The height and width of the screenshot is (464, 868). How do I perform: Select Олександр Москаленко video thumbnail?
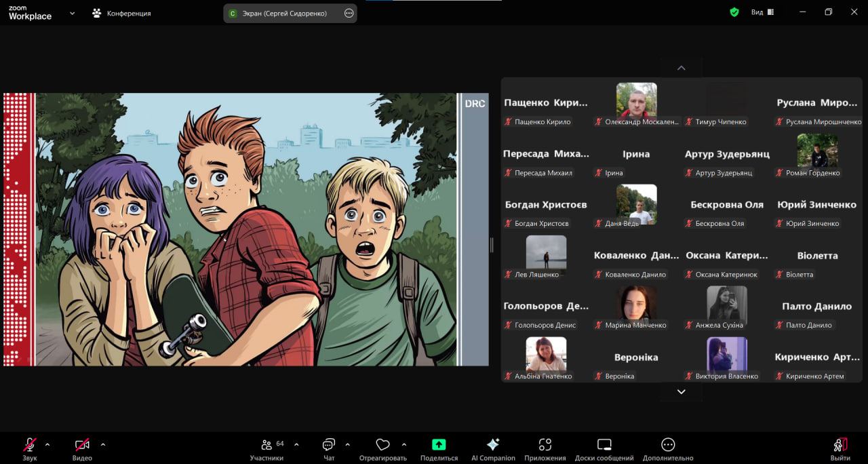636,99
